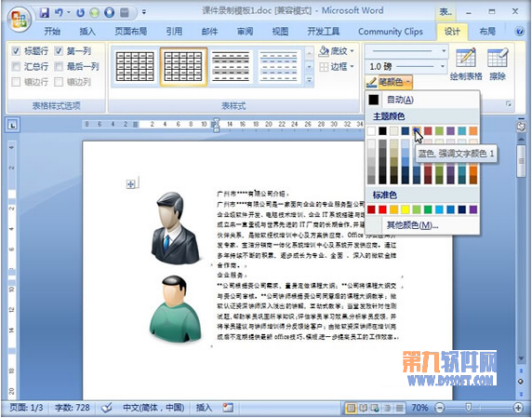The height and width of the screenshot is (418, 532).
Task: Switch to Draft view icon
Action: click(399, 408)
